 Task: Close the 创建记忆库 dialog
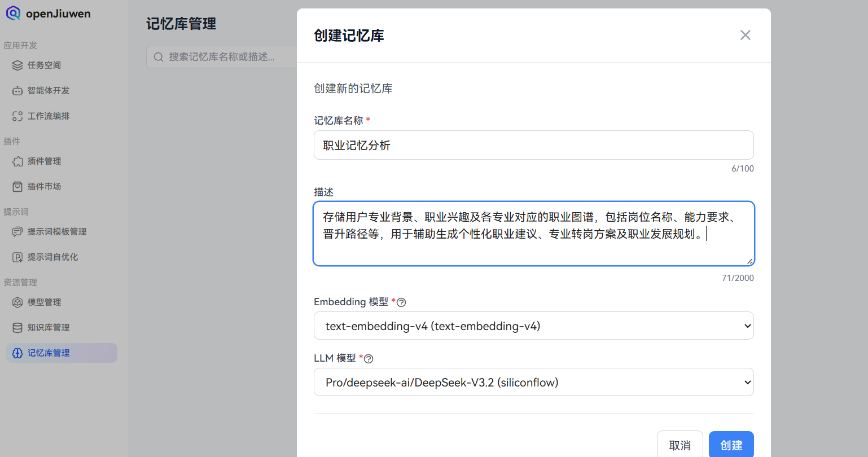point(745,35)
